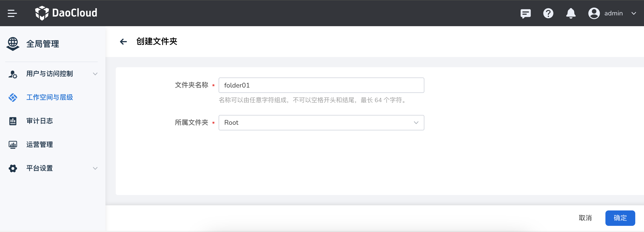Open the 所属文件夹 Root dropdown
Image resolution: width=644 pixels, height=232 pixels.
pos(321,123)
